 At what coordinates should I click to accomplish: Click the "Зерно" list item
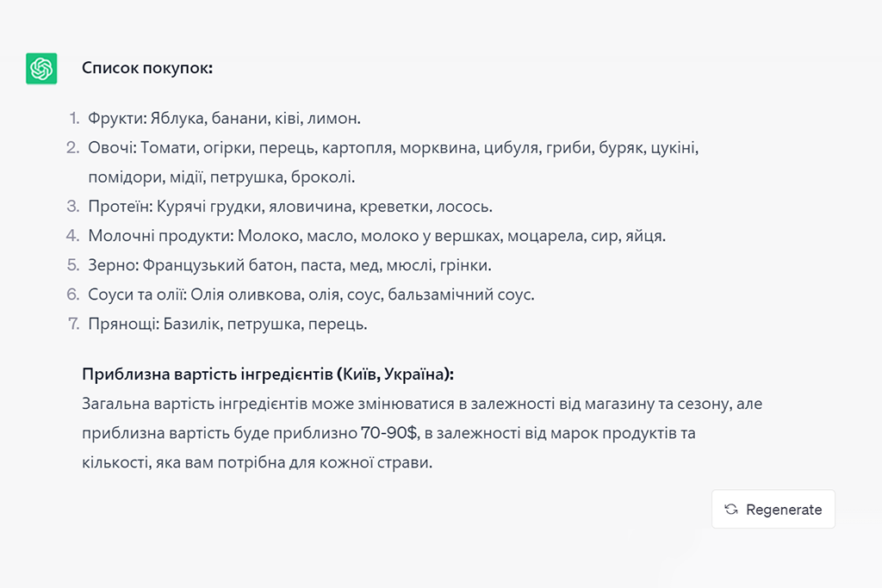[289, 265]
